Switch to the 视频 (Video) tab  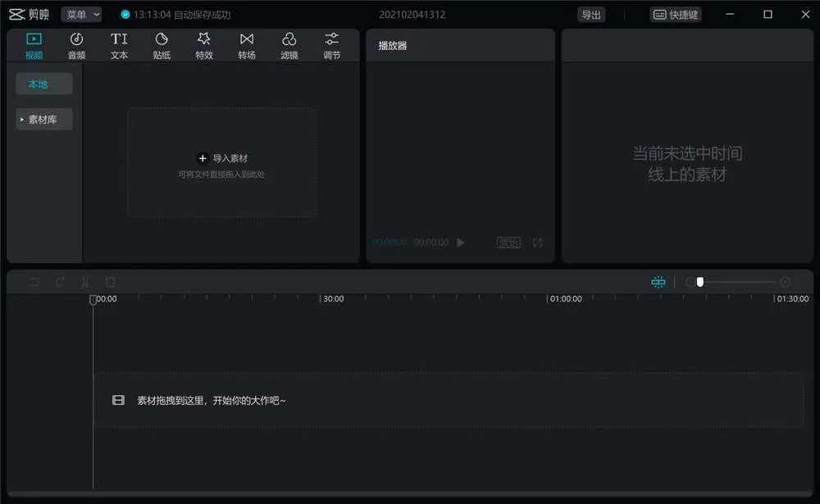(x=34, y=45)
